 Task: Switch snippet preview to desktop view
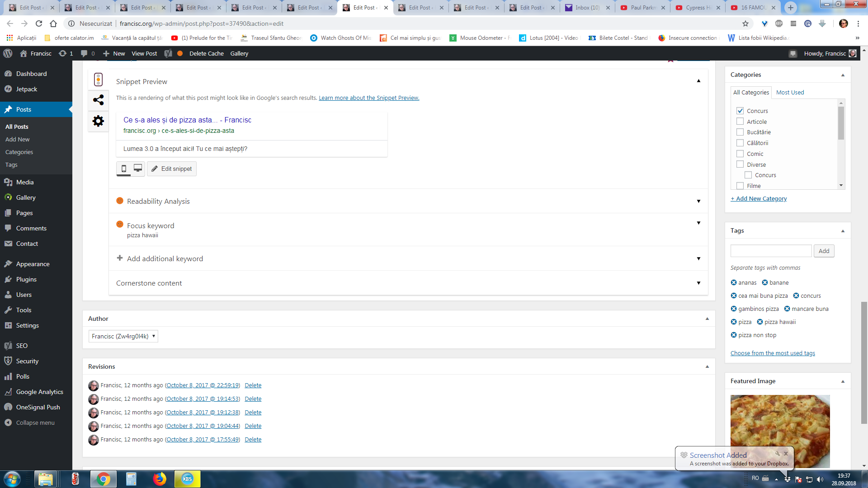tap(138, 169)
